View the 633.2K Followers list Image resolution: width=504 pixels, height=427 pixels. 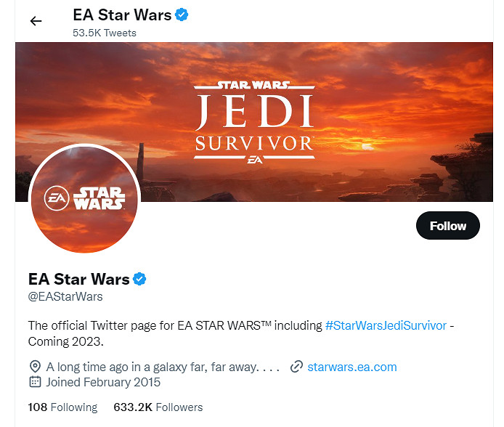(158, 407)
